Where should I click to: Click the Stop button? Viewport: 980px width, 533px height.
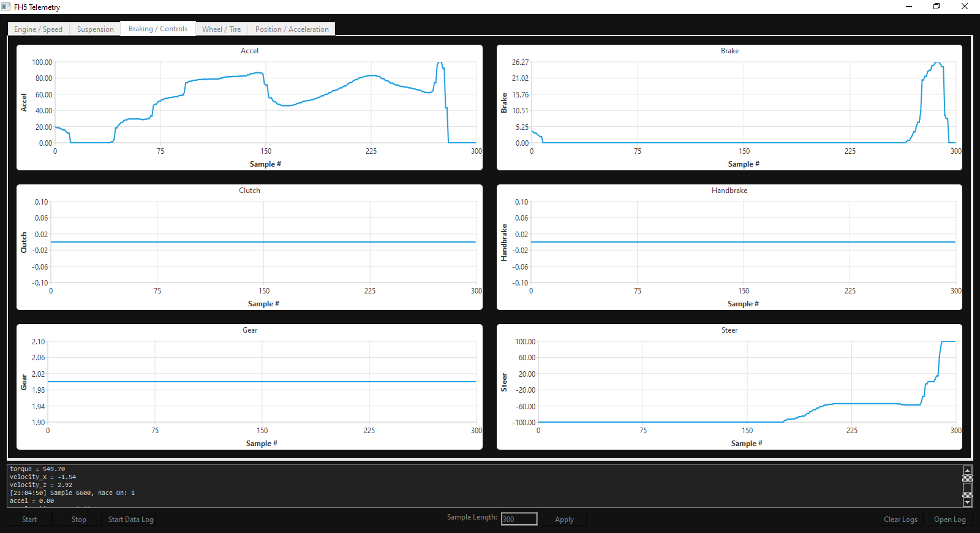pos(79,520)
